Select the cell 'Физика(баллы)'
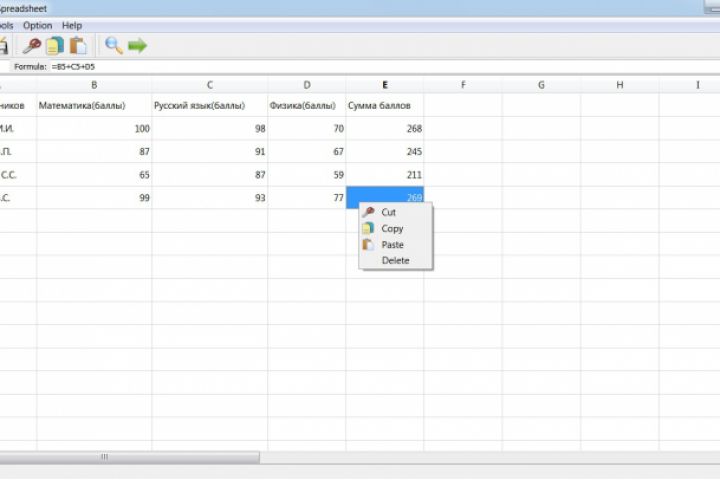This screenshot has width=720, height=480. tap(307, 106)
